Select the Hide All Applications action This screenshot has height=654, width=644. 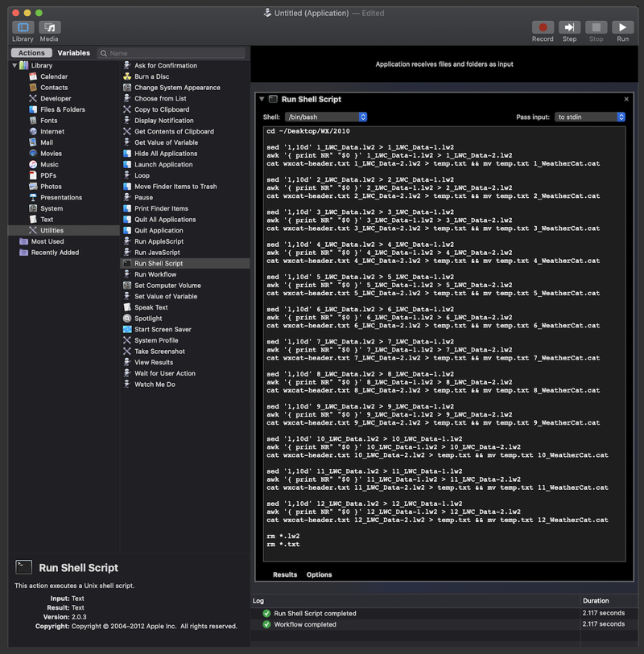point(166,154)
